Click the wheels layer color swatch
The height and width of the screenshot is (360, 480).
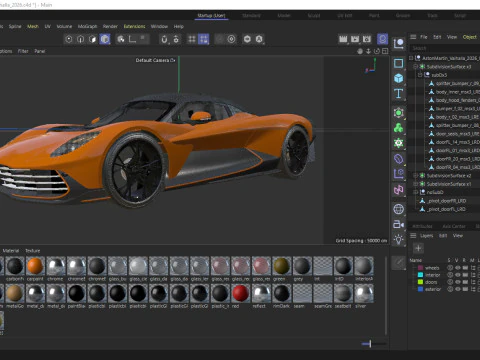click(x=420, y=268)
